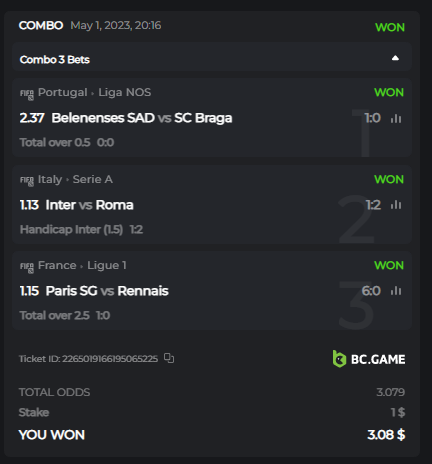This screenshot has height=464, width=432.
Task: Click the Combo 3 Bets header text
Action: point(55,60)
